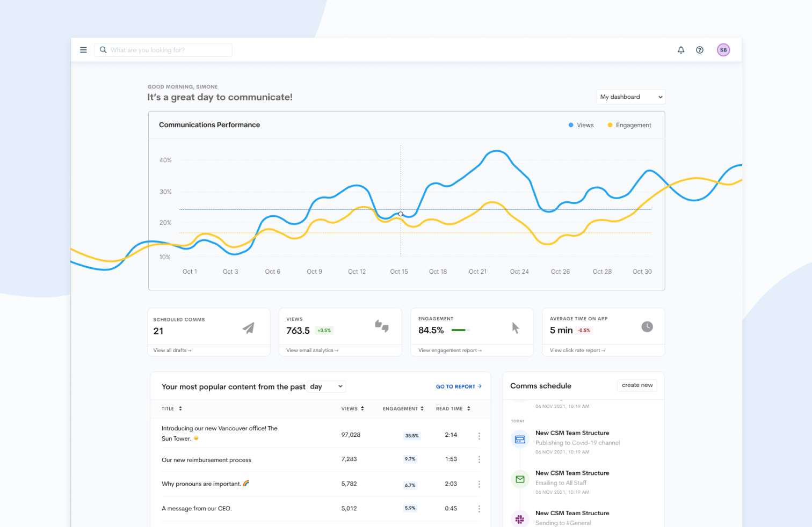
Task: Click the 9.7% engagement badge
Action: 410,459
